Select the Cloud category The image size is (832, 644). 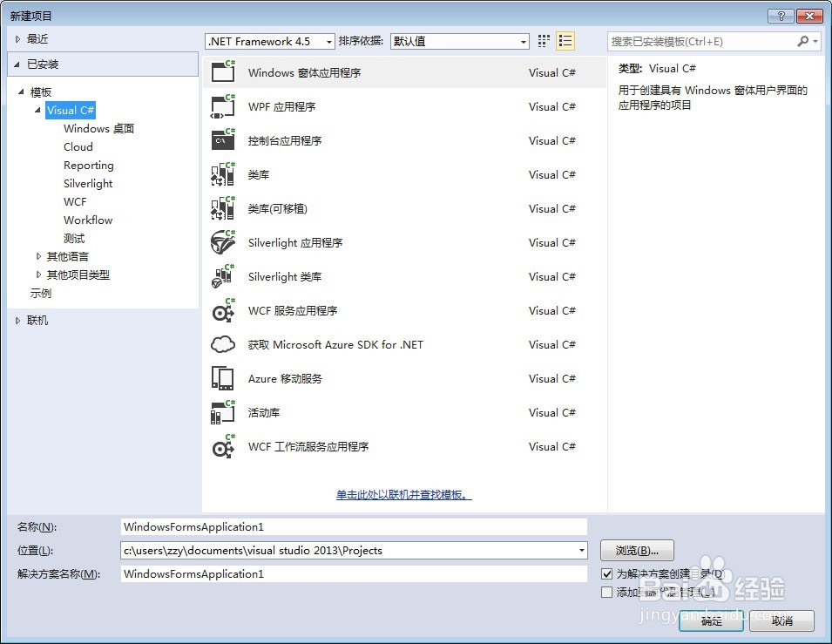coord(78,147)
